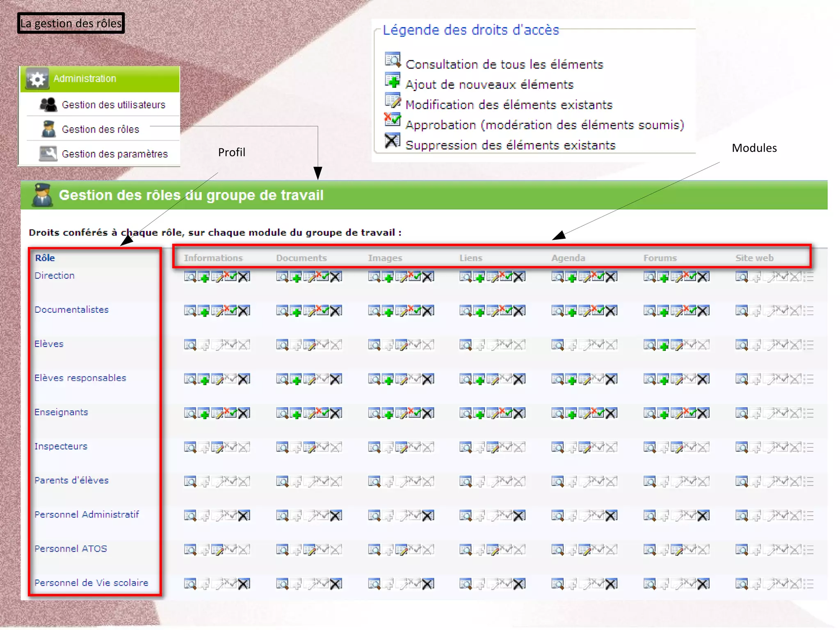Toggle Inspecteurs' consultation right on Agenda

[x=558, y=447]
